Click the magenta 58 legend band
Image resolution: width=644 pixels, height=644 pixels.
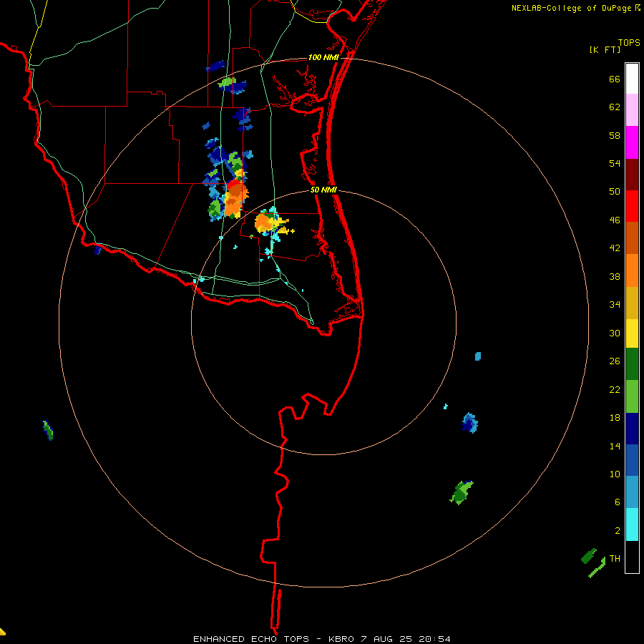tap(632, 142)
